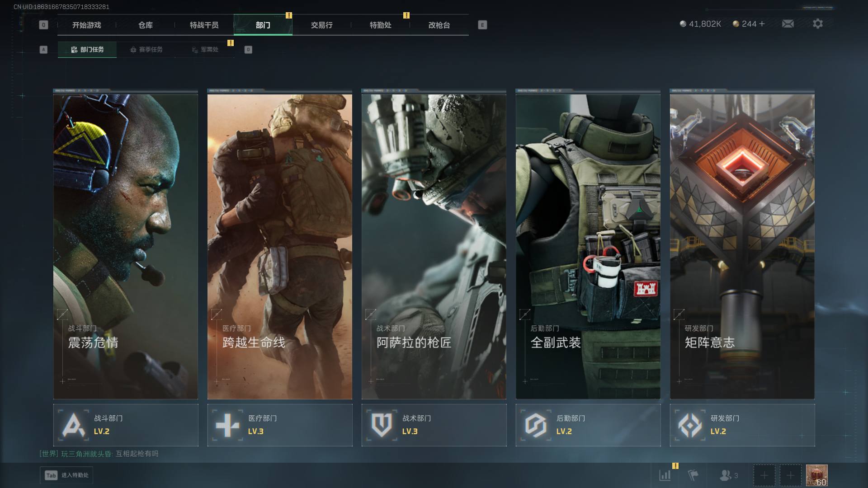Click the D key hint icon
This screenshot has height=488, width=868.
coord(248,50)
